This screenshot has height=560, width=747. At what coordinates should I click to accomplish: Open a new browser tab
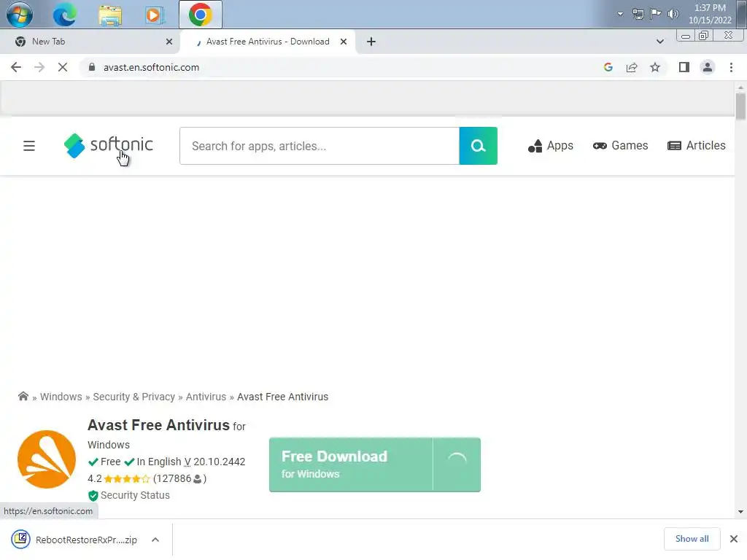coord(371,42)
